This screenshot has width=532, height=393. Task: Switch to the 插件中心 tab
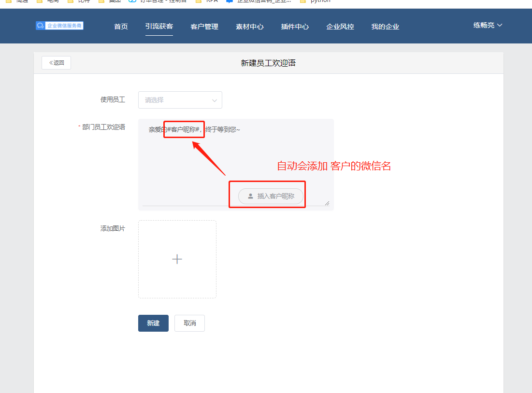click(295, 27)
